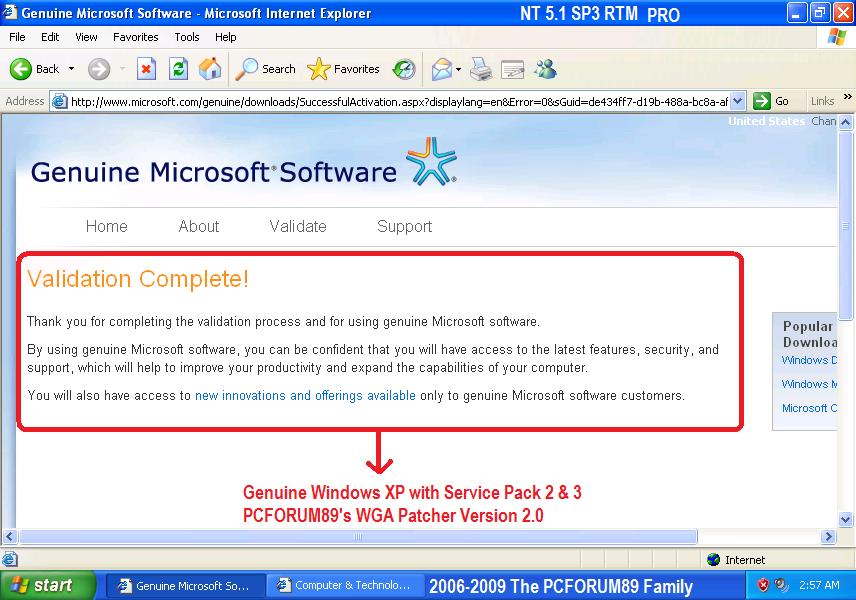Go to Home page via house icon
The height and width of the screenshot is (600, 856).
click(210, 69)
